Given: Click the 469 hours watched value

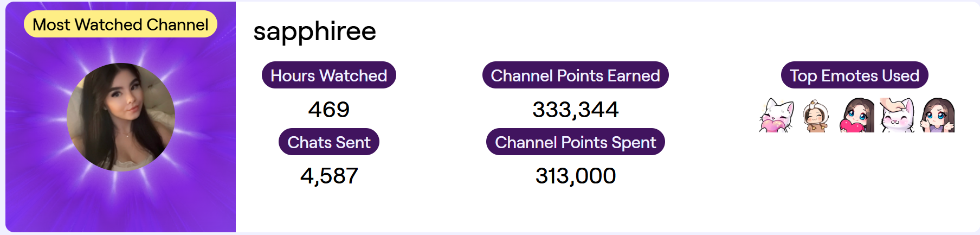Looking at the screenshot, I should [x=328, y=110].
